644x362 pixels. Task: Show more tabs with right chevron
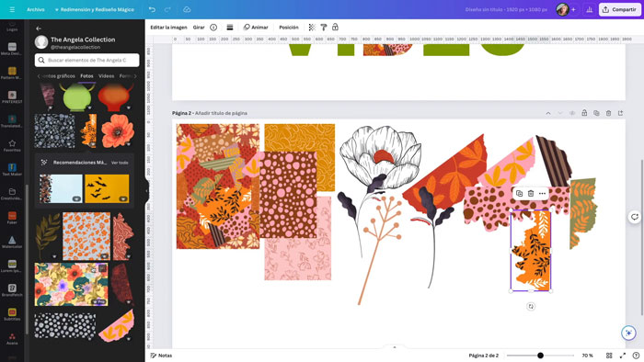coord(135,76)
